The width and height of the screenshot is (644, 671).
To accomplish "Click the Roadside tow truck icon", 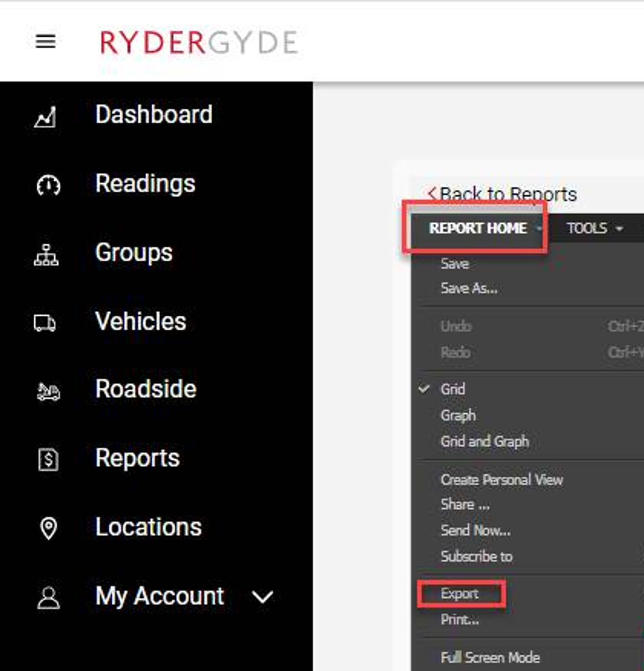I will point(48,392).
